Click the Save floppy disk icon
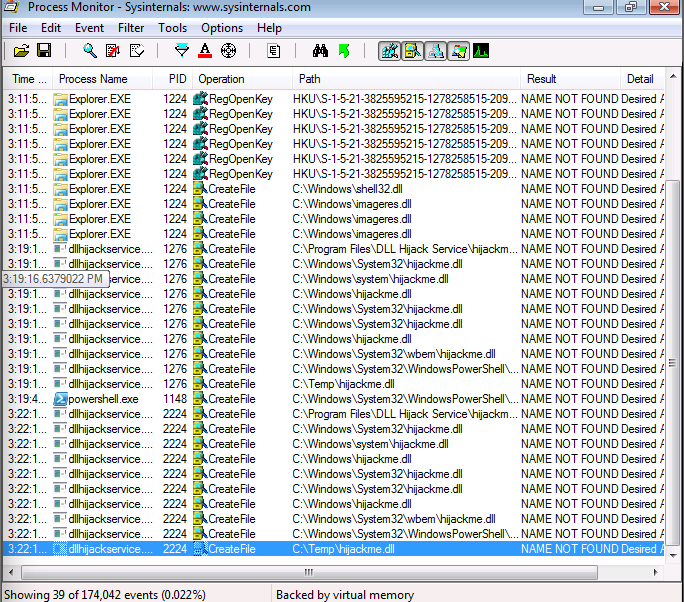684x602 pixels. (x=44, y=51)
